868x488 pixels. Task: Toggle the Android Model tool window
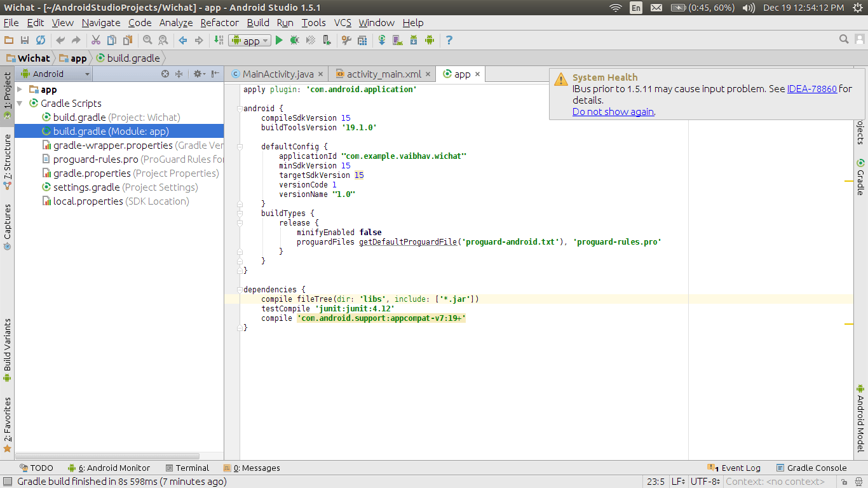click(861, 418)
